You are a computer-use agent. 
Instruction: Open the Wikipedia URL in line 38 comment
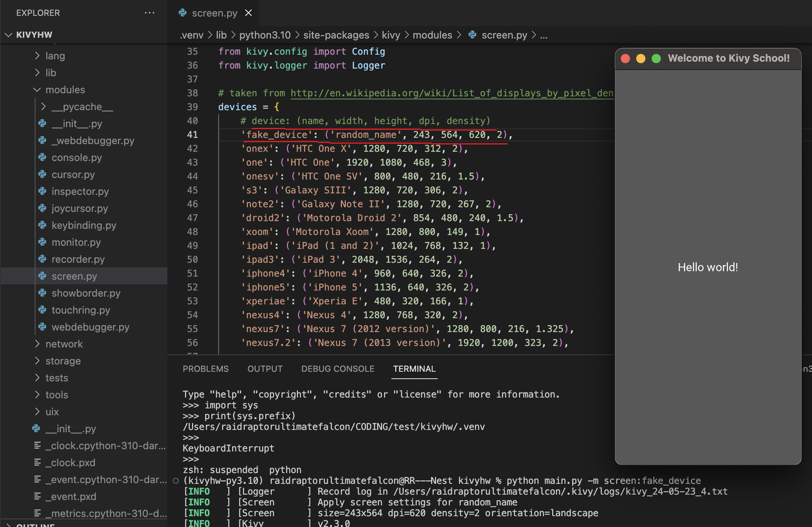click(x=452, y=93)
